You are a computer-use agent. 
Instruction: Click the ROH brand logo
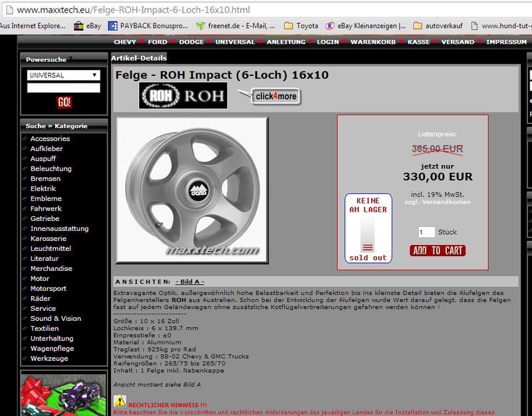[184, 96]
